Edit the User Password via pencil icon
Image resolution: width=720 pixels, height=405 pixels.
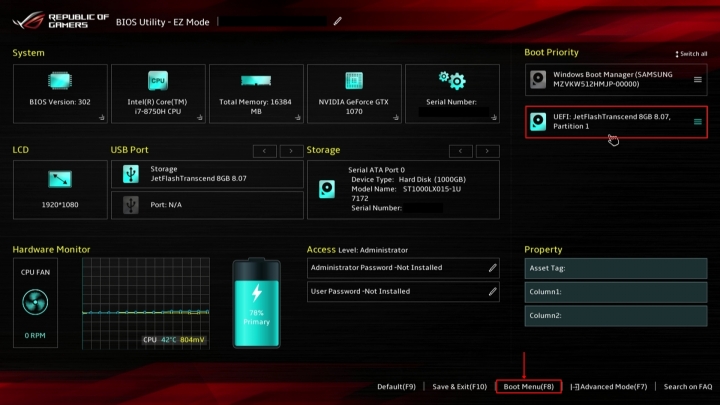tap(492, 292)
